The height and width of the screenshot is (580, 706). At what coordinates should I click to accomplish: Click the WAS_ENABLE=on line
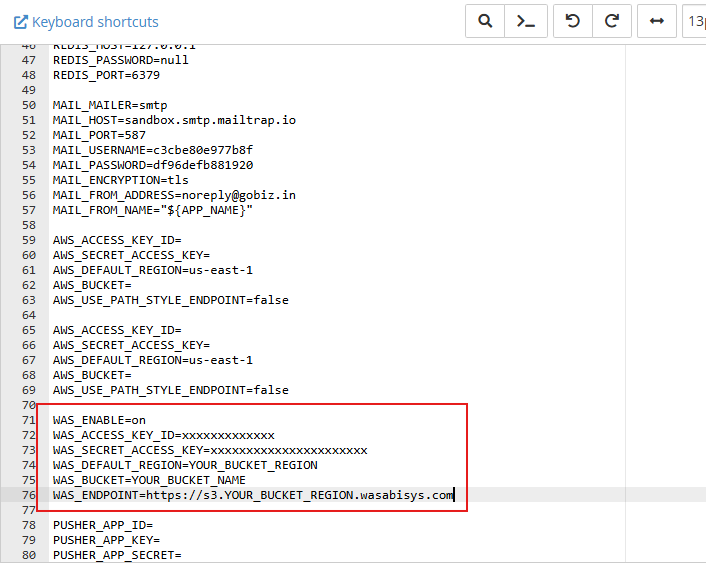[99, 421]
